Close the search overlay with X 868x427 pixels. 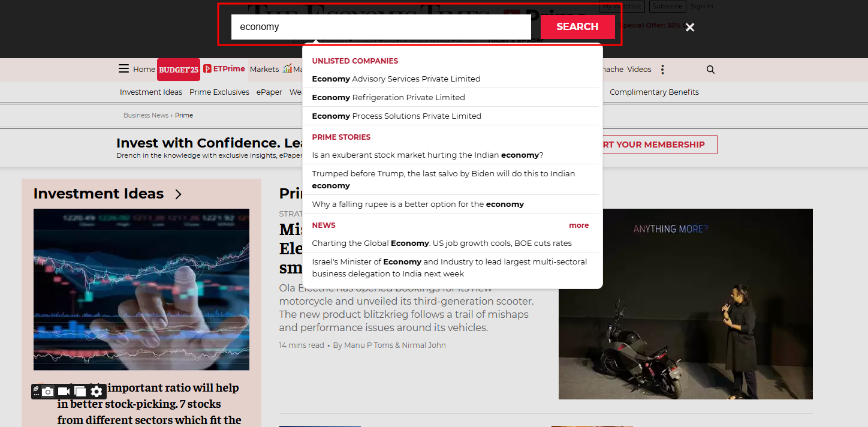690,27
